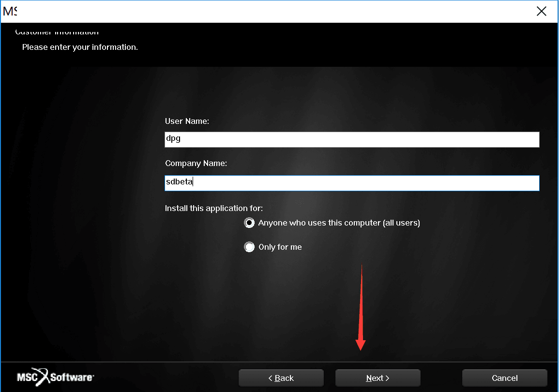The height and width of the screenshot is (392, 559).
Task: Place the cursor after 'dpg' text
Action: (x=181, y=138)
